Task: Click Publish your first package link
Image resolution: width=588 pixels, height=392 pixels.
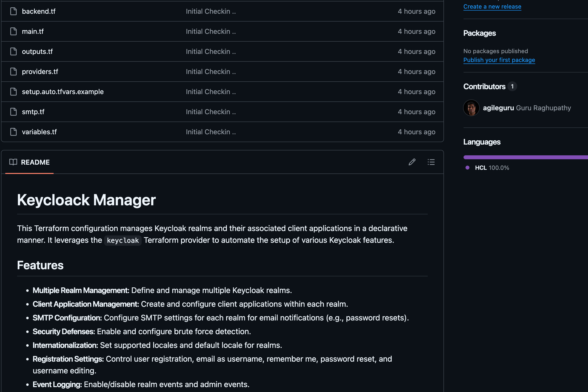Action: pos(499,60)
